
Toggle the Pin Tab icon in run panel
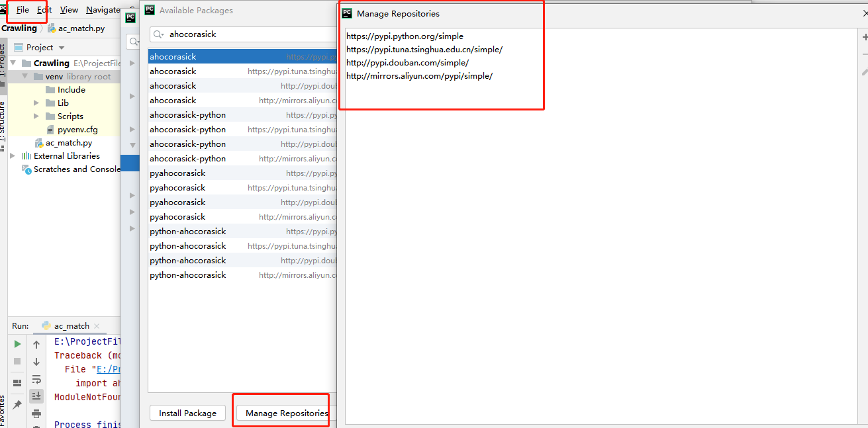click(17, 404)
